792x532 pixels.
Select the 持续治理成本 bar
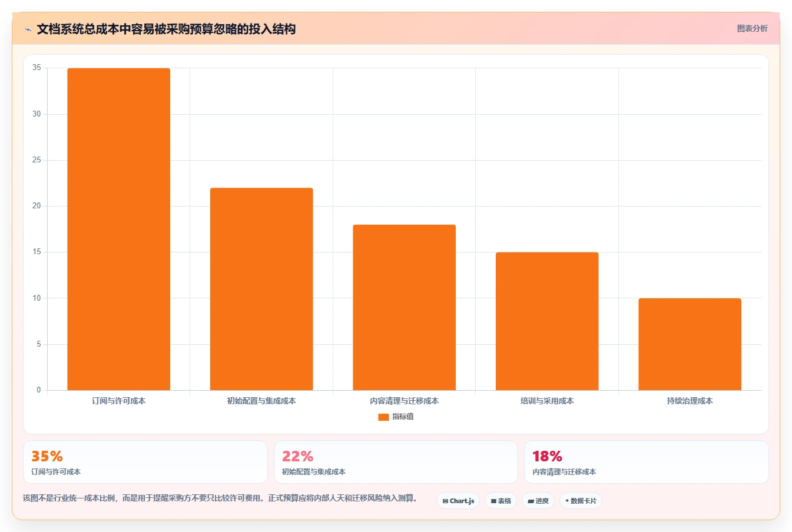(690, 344)
